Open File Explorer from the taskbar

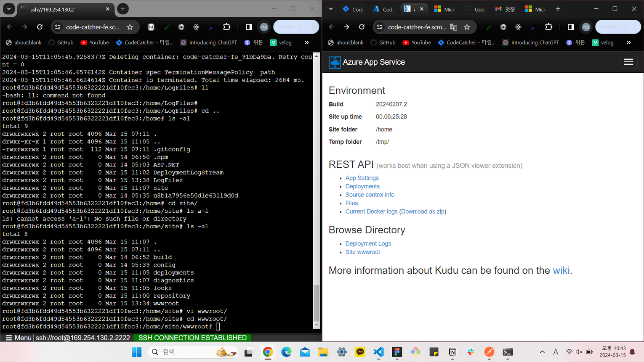(x=323, y=352)
